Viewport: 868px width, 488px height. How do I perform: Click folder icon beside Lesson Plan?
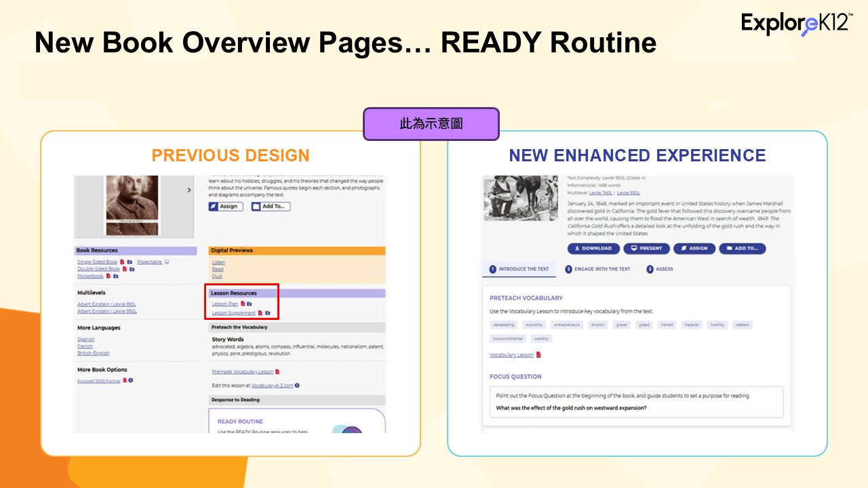point(250,304)
